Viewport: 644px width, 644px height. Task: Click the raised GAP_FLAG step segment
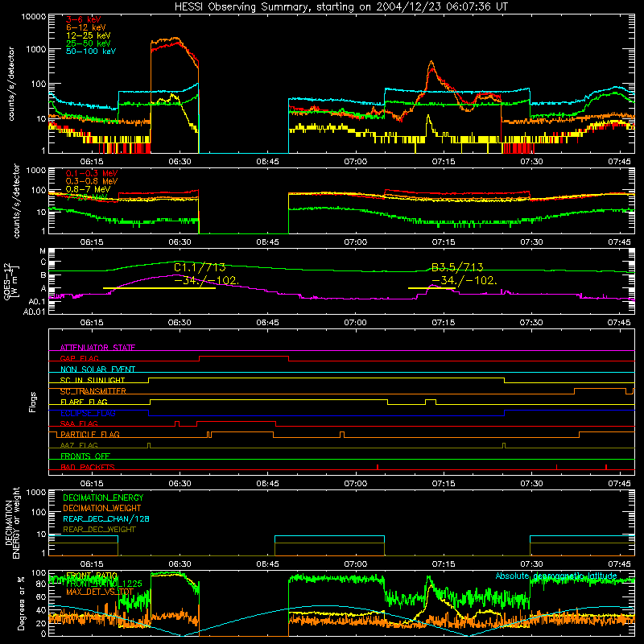pyautogui.click(x=244, y=357)
